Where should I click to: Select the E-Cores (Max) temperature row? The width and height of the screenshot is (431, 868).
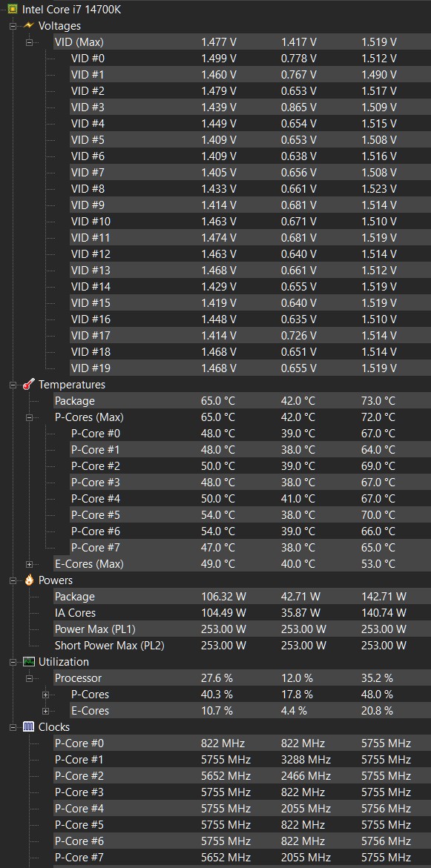[x=242, y=563]
